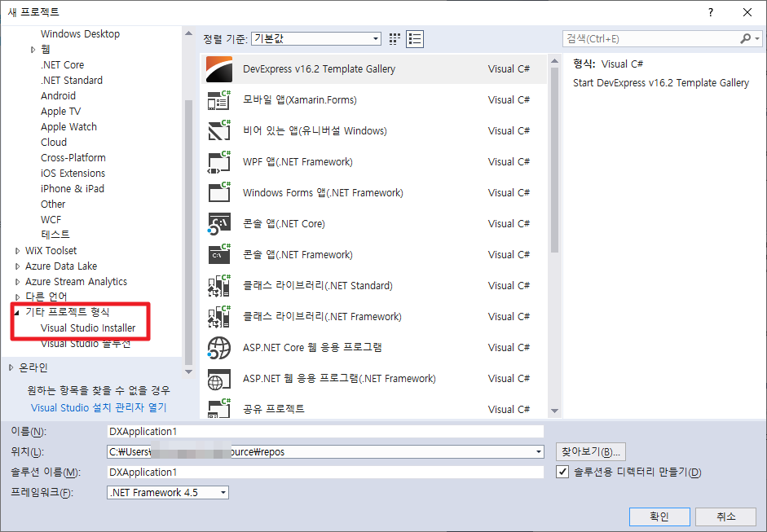Select Windows Forms 앱(.NET Framework) template name
The image size is (767, 532).
point(323,192)
